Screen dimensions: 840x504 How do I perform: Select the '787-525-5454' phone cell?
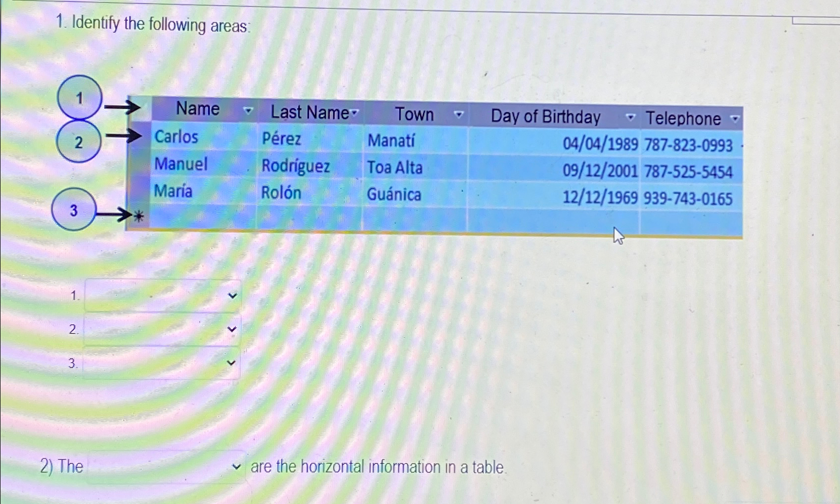(x=691, y=172)
